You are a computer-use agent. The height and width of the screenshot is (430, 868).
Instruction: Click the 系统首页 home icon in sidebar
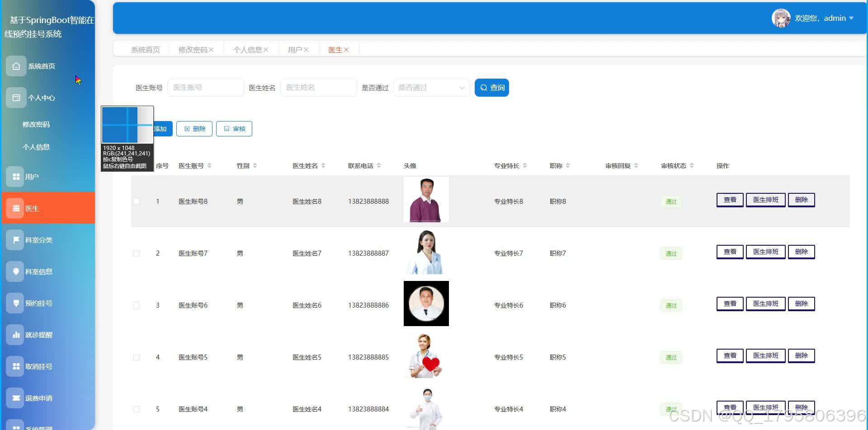coord(16,66)
